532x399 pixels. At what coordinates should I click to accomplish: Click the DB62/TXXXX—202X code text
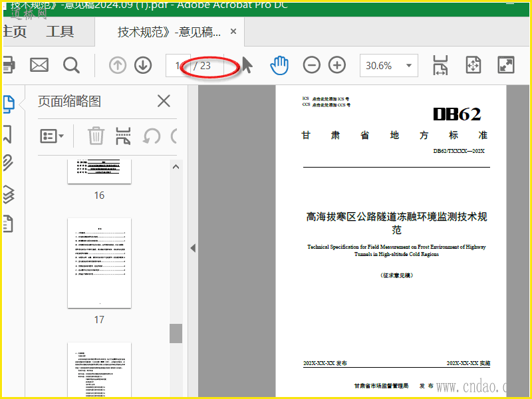pos(459,151)
